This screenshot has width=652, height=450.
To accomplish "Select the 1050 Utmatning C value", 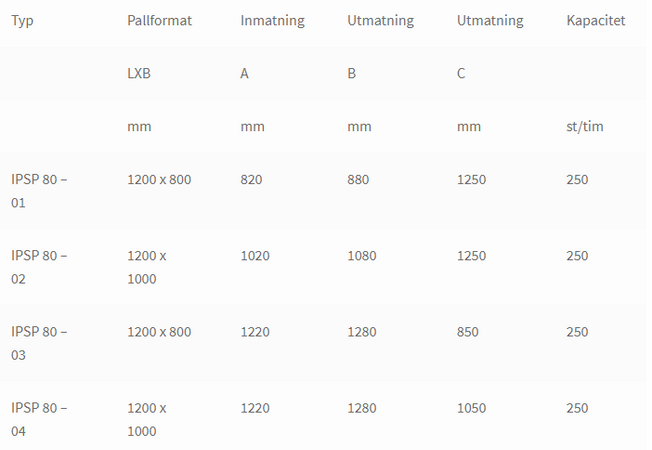I will (x=472, y=408).
